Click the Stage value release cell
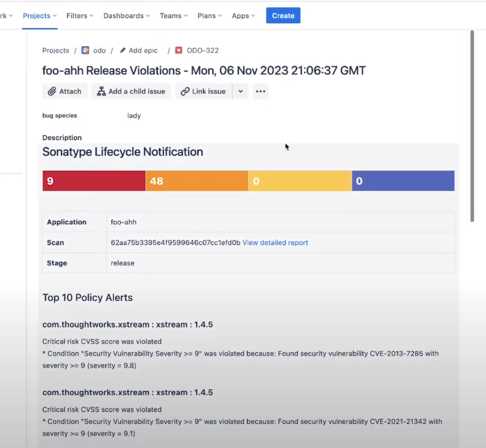Image resolution: width=486 pixels, height=448 pixels. 280,263
